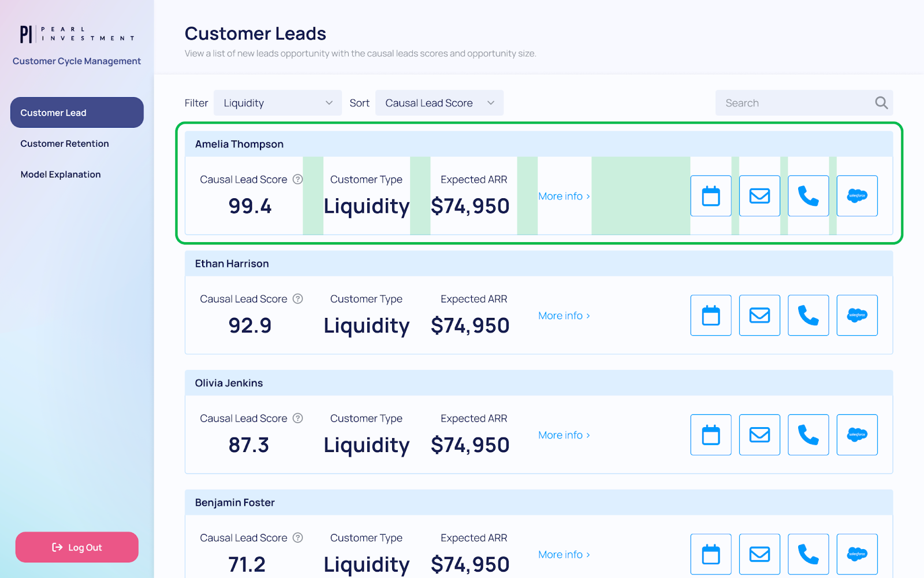Show Causal Lead Score help for Amelia Thompson
This screenshot has width=924, height=578.
point(297,179)
